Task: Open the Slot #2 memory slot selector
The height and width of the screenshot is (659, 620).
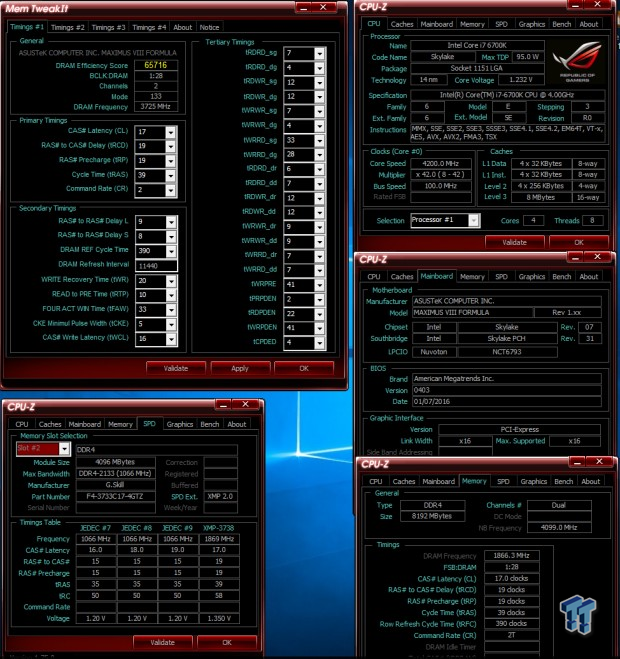Action: [x=64, y=449]
